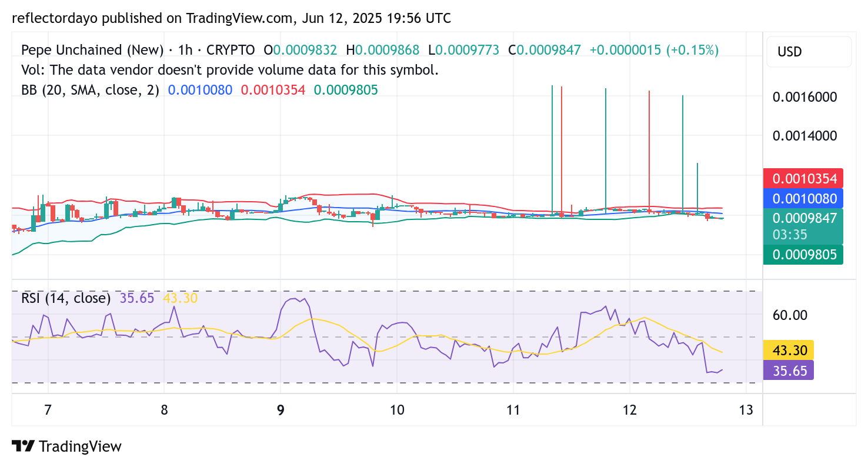Click date 12 on the time axis
Screen dimensions: 868x467
click(x=629, y=409)
